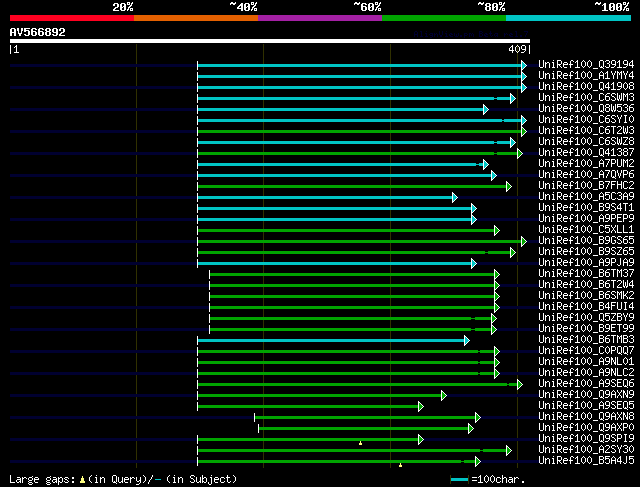Click UniRef100_C5XLL1 label
The image size is (640, 487).
coord(586,230)
